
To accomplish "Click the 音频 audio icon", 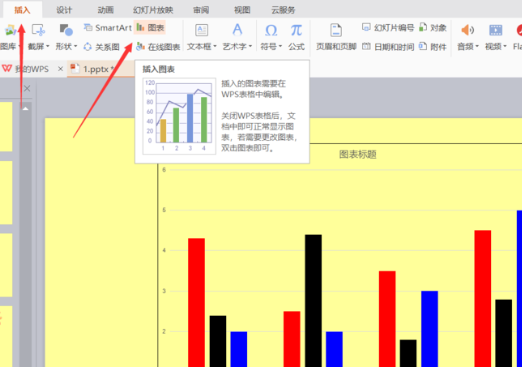I will pyautogui.click(x=467, y=30).
